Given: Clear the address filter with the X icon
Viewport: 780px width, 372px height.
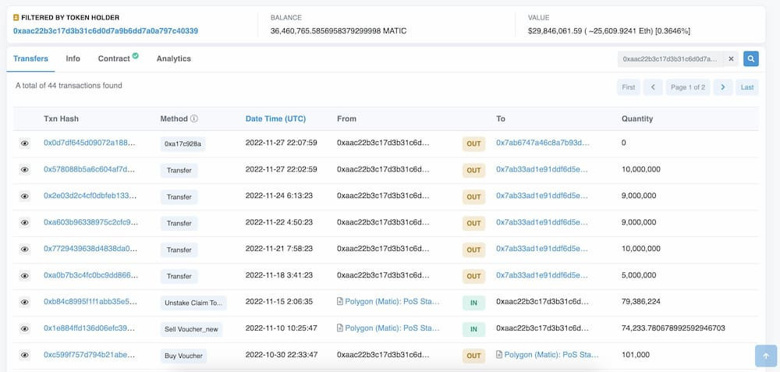Looking at the screenshot, I should pos(731,59).
